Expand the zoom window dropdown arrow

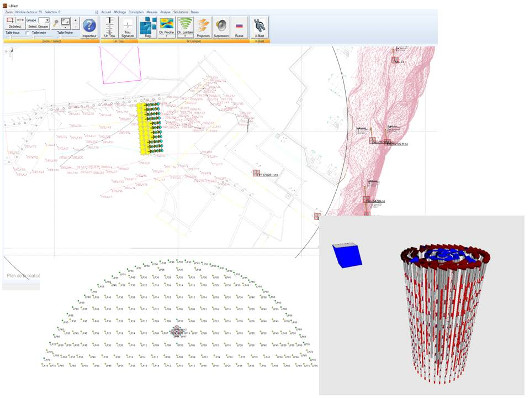click(x=66, y=27)
